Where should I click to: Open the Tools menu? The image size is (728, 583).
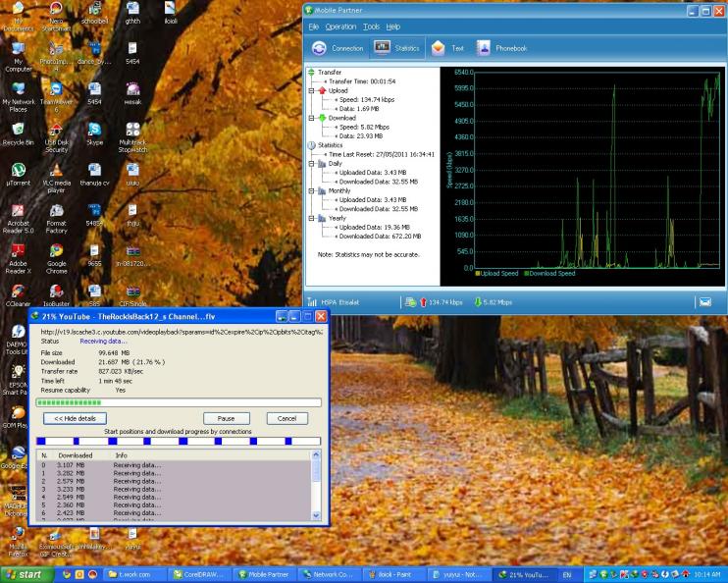point(371,26)
